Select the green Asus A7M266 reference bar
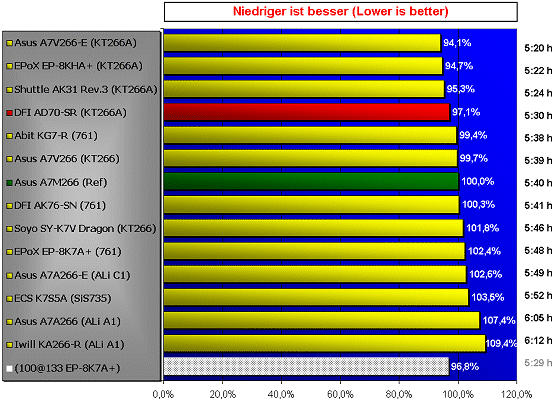Image resolution: width=555 pixels, height=400 pixels. pyautogui.click(x=311, y=182)
